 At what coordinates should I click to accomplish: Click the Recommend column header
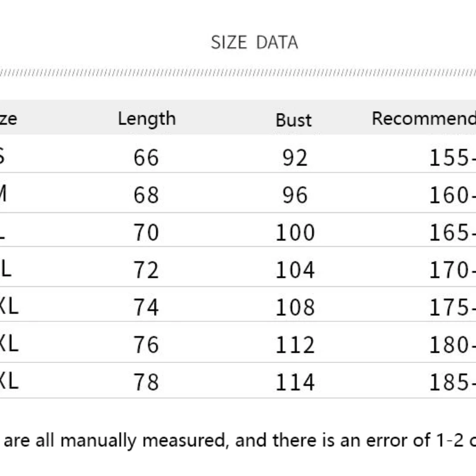[x=423, y=118]
